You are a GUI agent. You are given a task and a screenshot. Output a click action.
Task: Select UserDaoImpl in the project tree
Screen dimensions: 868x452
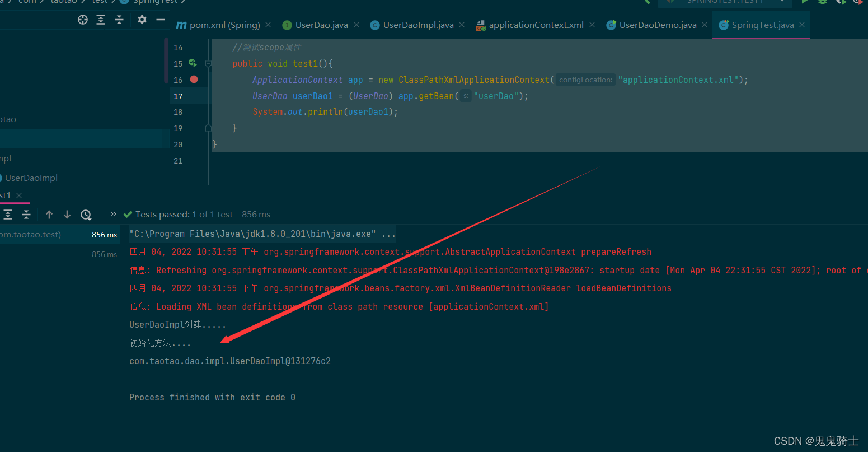coord(31,178)
